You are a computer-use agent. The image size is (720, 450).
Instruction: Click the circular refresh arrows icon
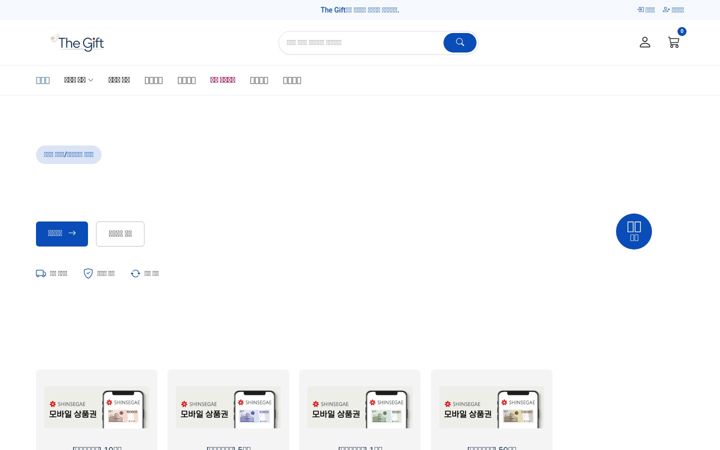(135, 274)
